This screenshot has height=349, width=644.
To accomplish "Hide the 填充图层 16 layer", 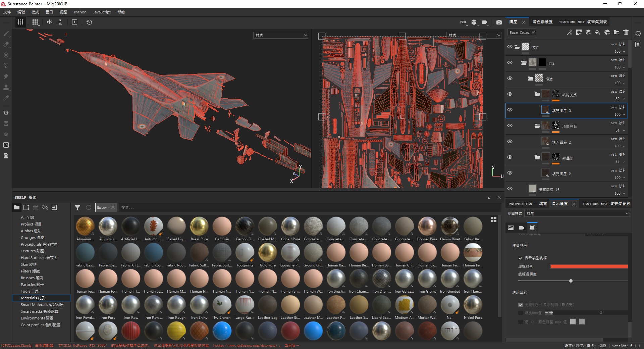I will point(510,189).
